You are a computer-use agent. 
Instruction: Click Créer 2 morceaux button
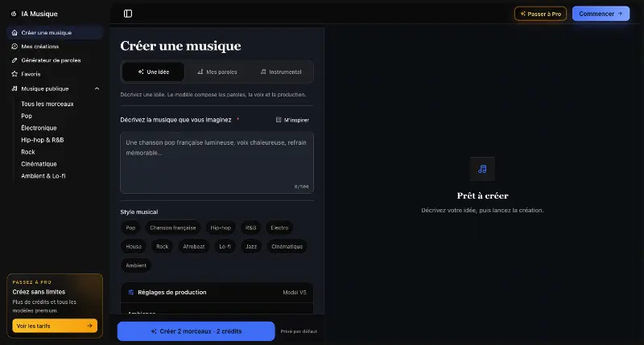[196, 331]
